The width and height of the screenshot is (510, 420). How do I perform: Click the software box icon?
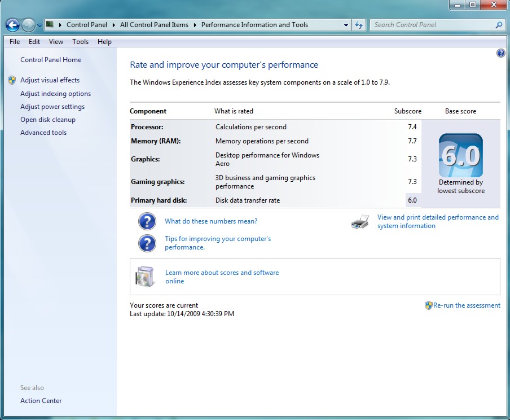pyautogui.click(x=144, y=277)
